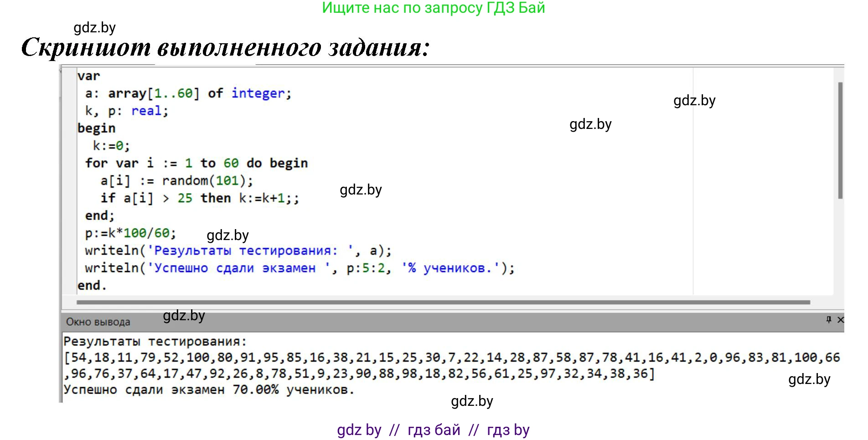Click the horizontal scrollbar below the code
This screenshot has height=440, width=868.
pyautogui.click(x=442, y=302)
